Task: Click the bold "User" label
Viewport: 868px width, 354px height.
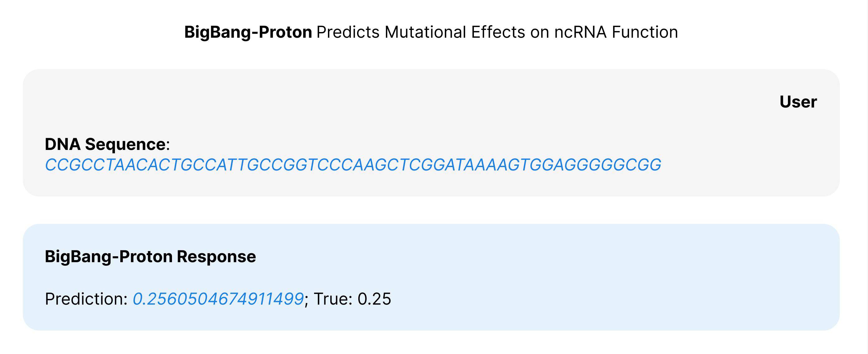Action: (x=798, y=102)
